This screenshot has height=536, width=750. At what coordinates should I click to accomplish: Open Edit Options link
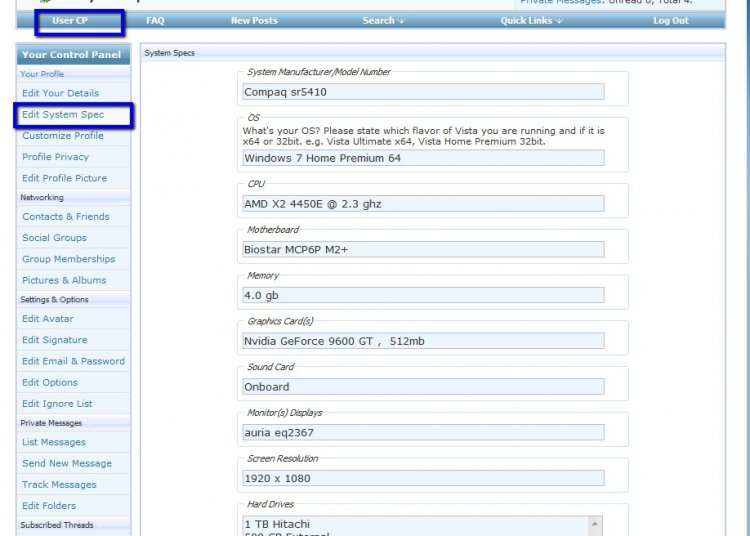point(50,383)
